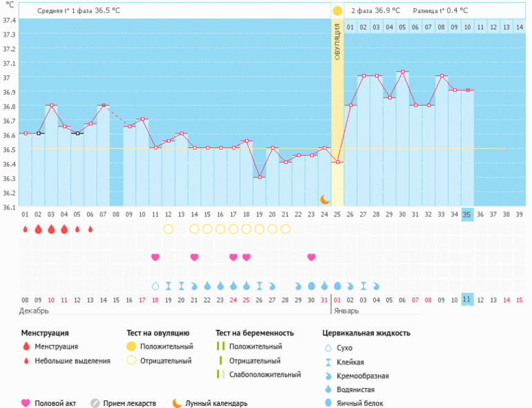Click the yellow sun icon above the ovulation column
The width and height of the screenshot is (532, 408).
[x=337, y=11]
